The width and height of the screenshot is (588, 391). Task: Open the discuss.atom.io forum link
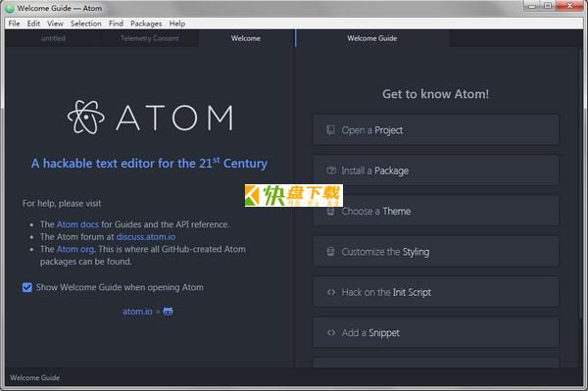[x=146, y=237]
